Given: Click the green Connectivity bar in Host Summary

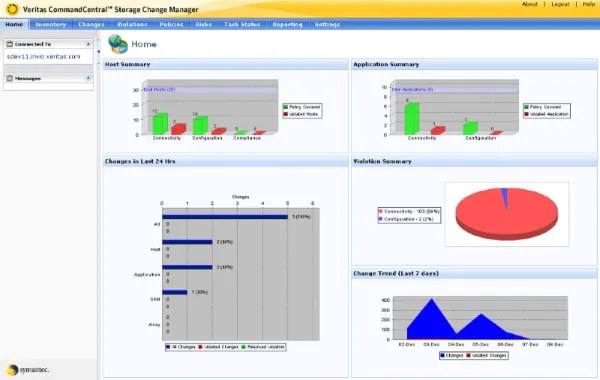Looking at the screenshot, I should tap(160, 124).
